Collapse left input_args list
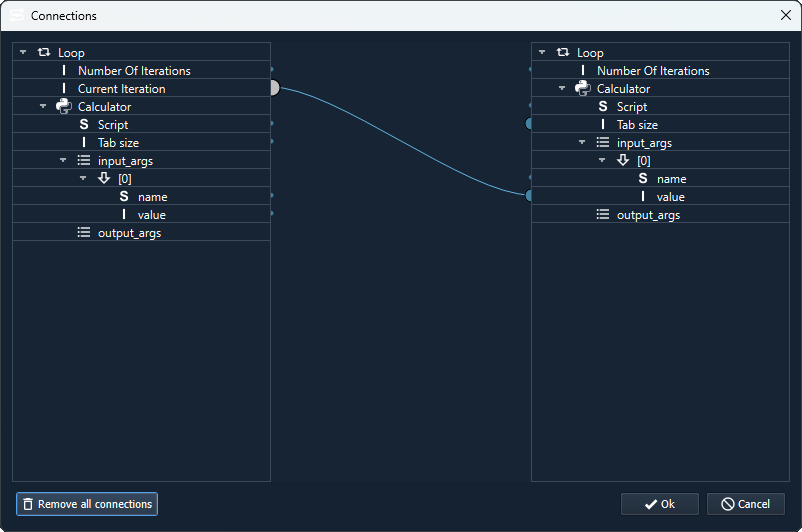Viewport: 802px width, 532px height. click(x=63, y=160)
